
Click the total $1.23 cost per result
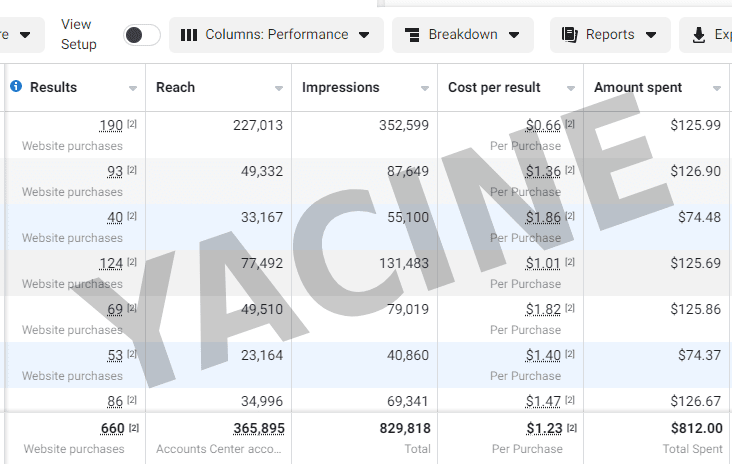(x=544, y=428)
